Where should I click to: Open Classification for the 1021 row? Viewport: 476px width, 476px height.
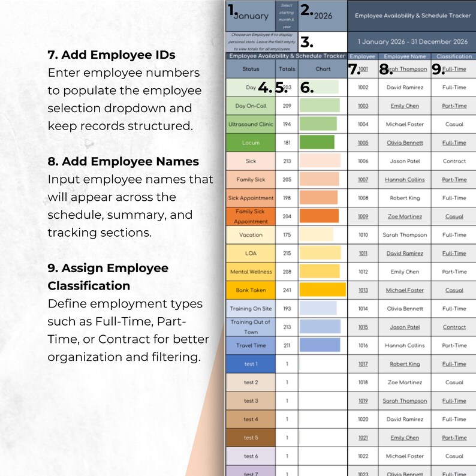click(x=454, y=438)
